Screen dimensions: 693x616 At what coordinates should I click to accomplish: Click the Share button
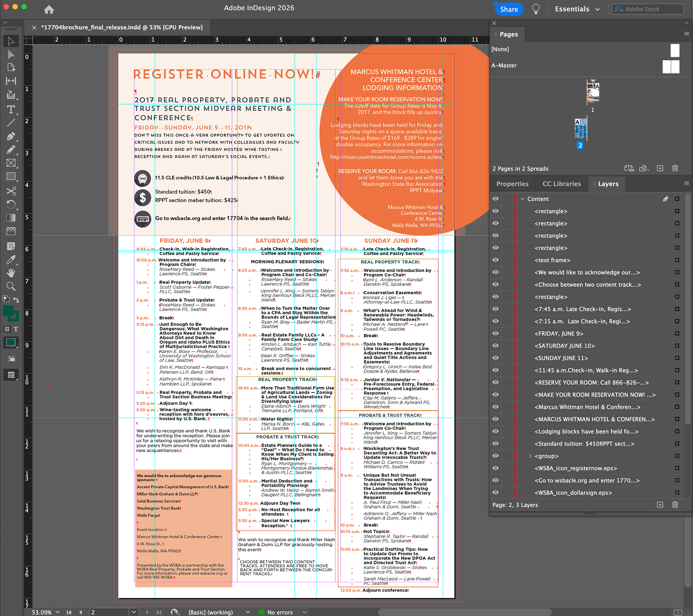(509, 9)
